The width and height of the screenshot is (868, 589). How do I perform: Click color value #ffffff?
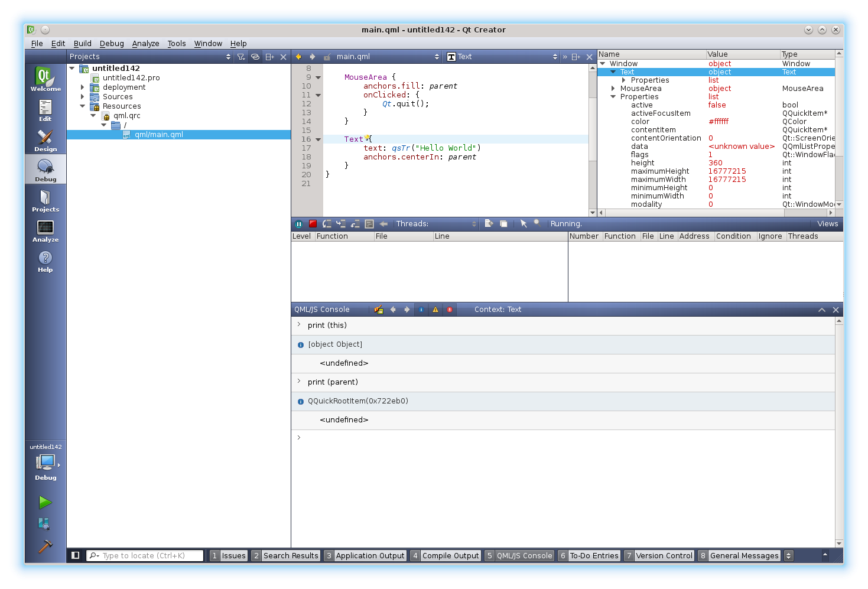click(719, 122)
